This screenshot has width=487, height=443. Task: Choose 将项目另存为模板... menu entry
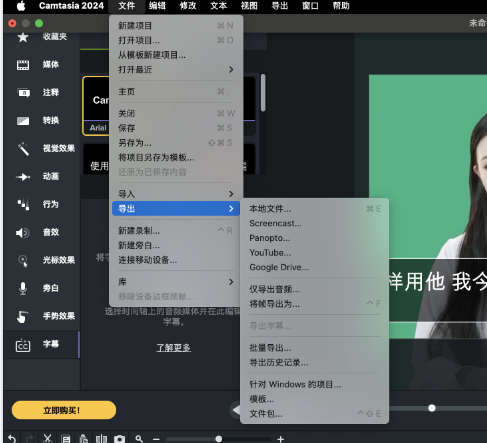[176, 158]
